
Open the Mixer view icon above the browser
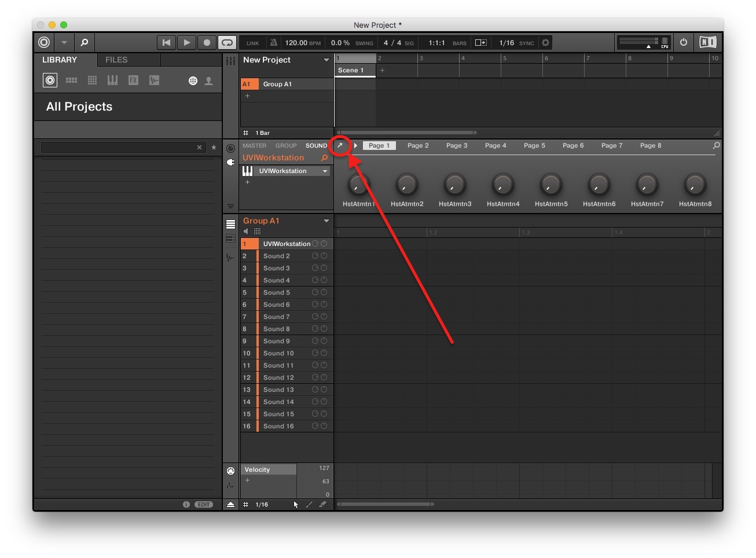point(231,61)
